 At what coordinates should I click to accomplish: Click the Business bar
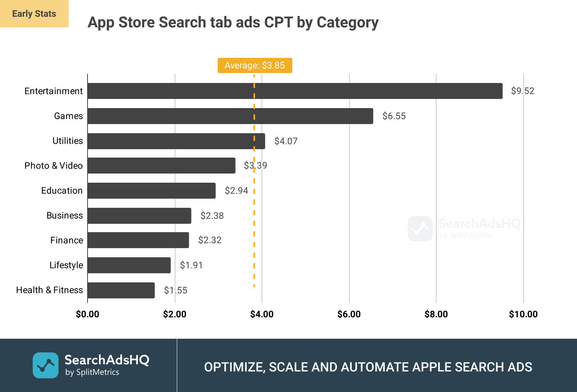[139, 216]
